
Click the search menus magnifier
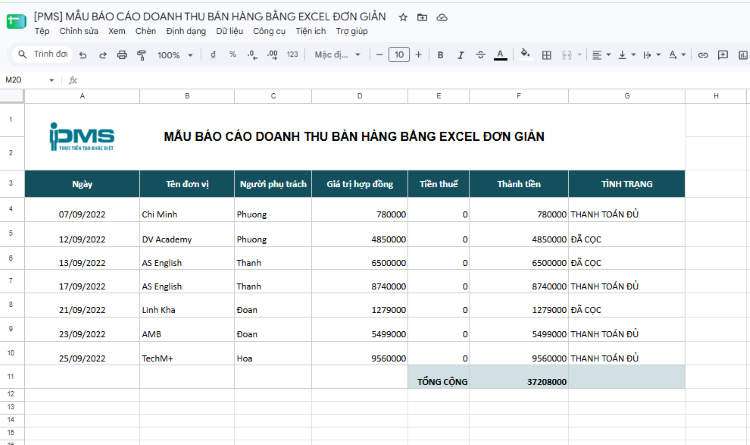22,54
